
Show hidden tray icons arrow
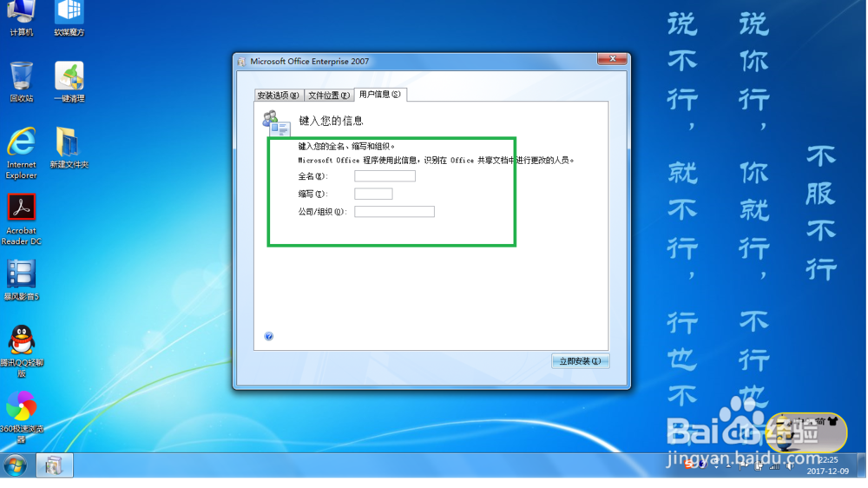click(728, 465)
